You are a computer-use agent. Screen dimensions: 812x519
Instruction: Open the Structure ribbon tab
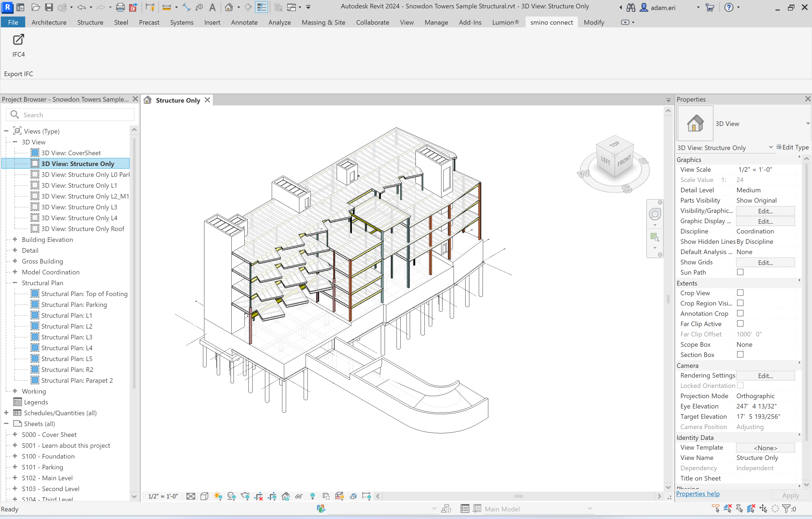click(90, 22)
